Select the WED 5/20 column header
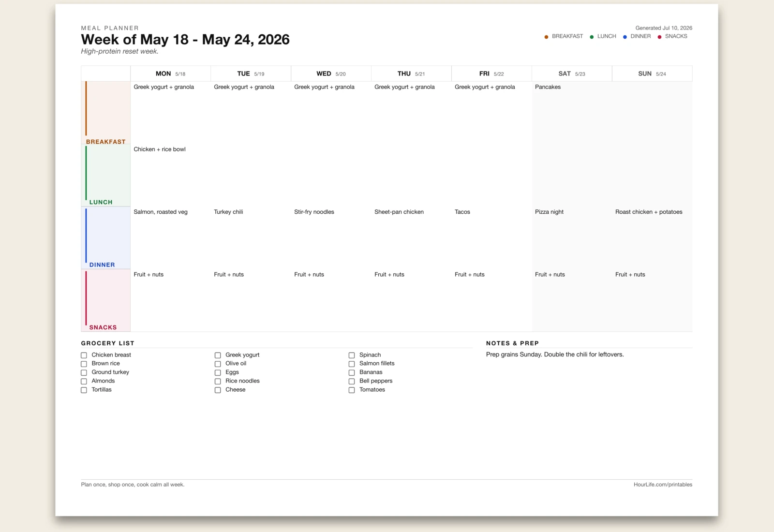774x532 pixels. (331, 74)
